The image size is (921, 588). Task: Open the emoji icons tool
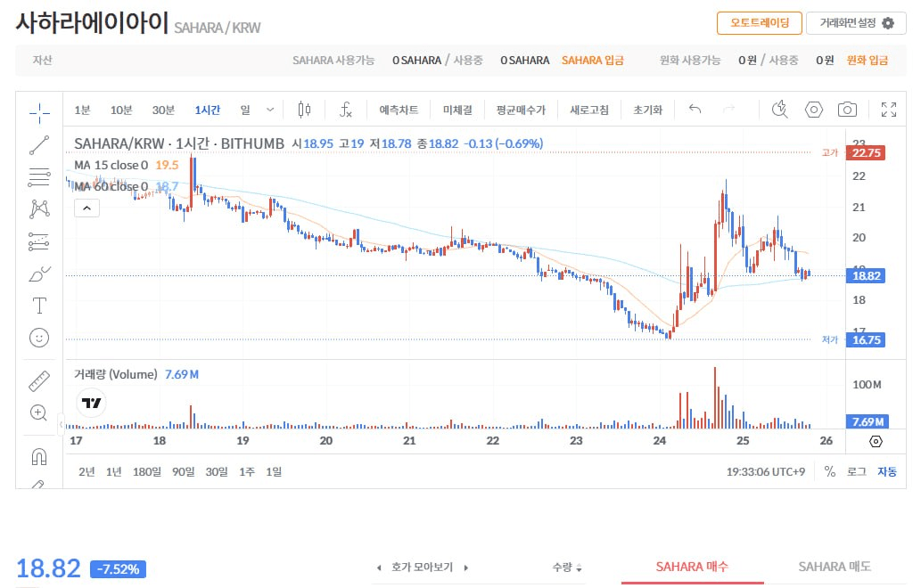point(39,338)
